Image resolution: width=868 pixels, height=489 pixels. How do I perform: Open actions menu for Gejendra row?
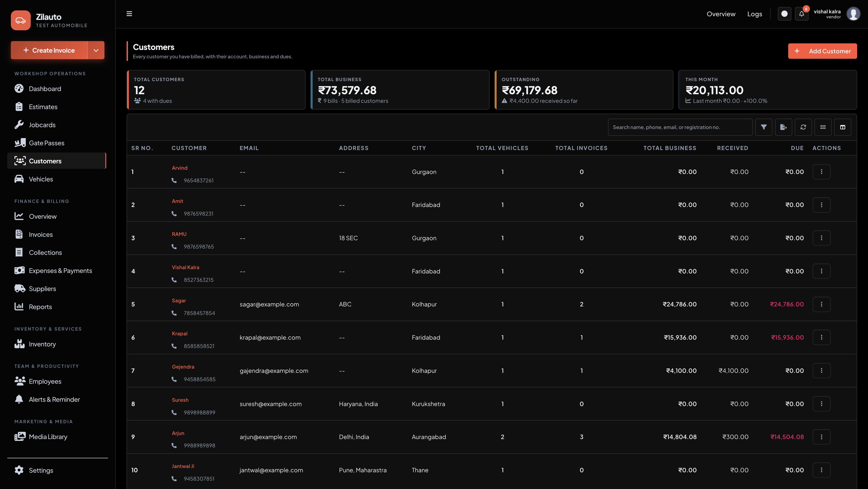(x=821, y=370)
